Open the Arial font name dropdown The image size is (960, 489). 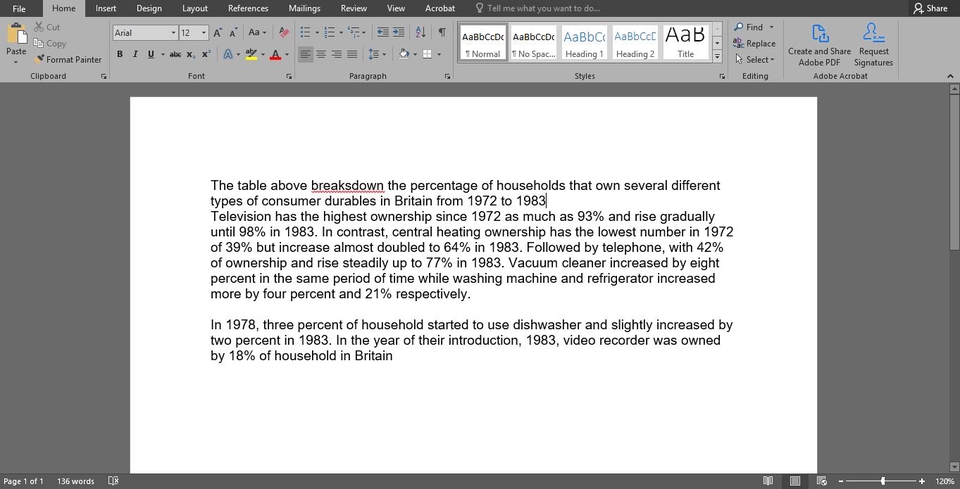(x=173, y=33)
